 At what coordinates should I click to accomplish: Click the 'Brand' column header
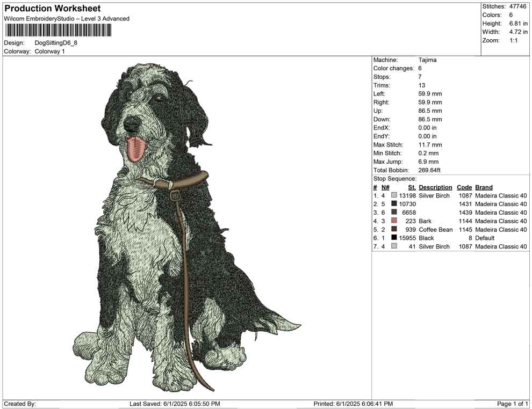pos(484,187)
